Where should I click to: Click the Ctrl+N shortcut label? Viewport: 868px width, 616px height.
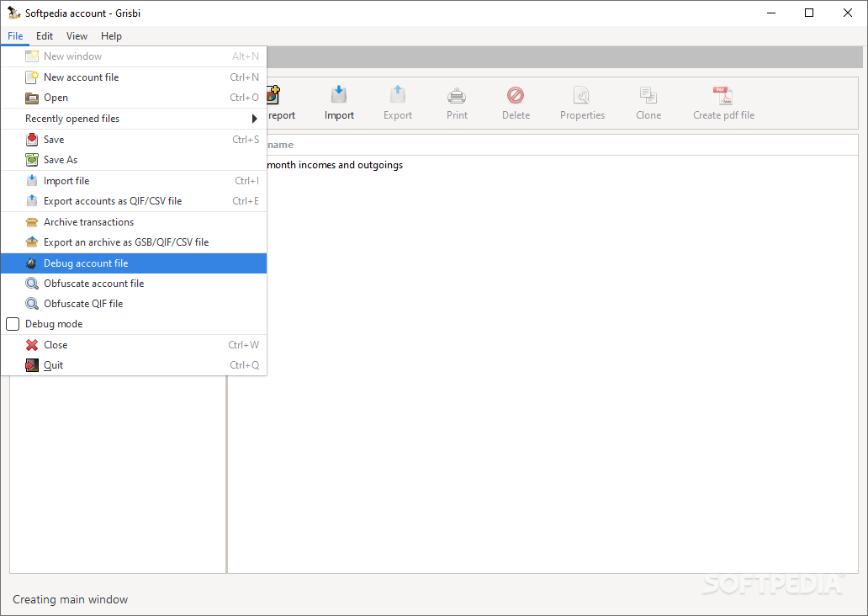[244, 77]
